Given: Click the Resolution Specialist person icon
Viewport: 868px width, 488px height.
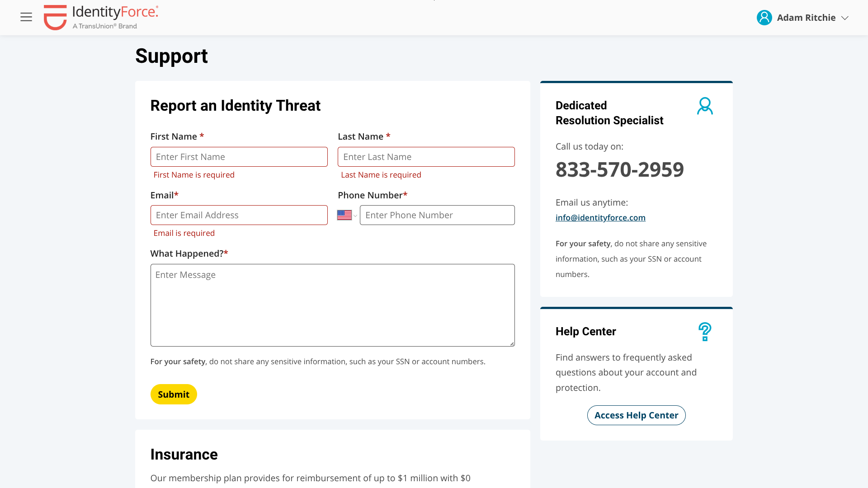Looking at the screenshot, I should (x=705, y=106).
